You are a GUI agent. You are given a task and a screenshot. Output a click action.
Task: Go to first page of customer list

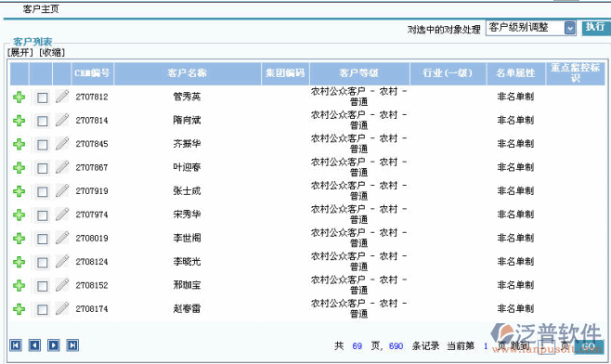(x=16, y=345)
